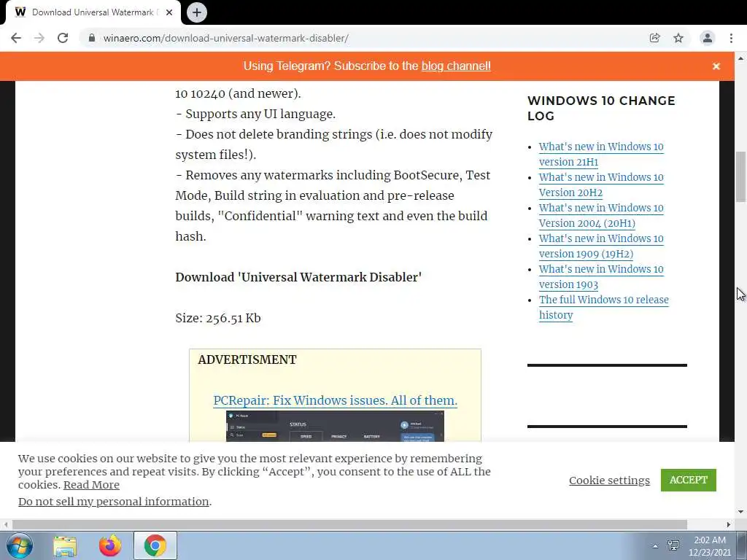Open the Windows Start menu orb

(19, 545)
